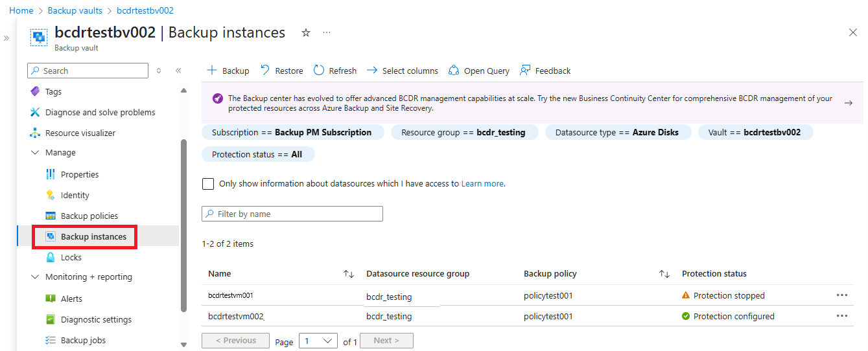Open backup instance bcdrtestvm002

coord(236,317)
